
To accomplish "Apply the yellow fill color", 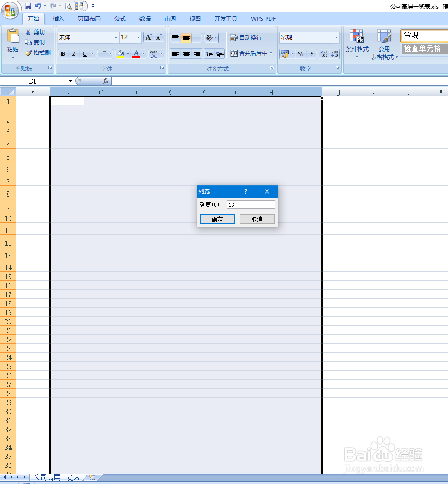I will [121, 54].
